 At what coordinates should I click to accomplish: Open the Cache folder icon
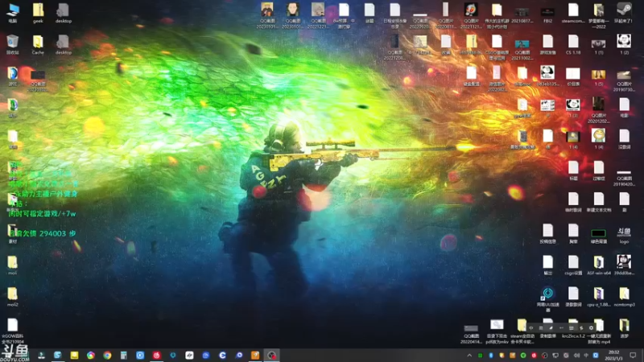pos(38,45)
